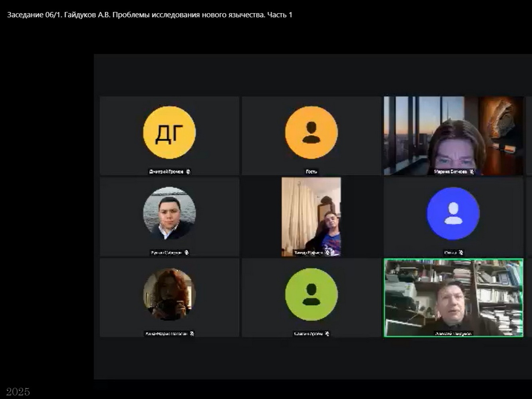Click the Гость name label
Screen dimensions: 532x399
tap(311, 172)
